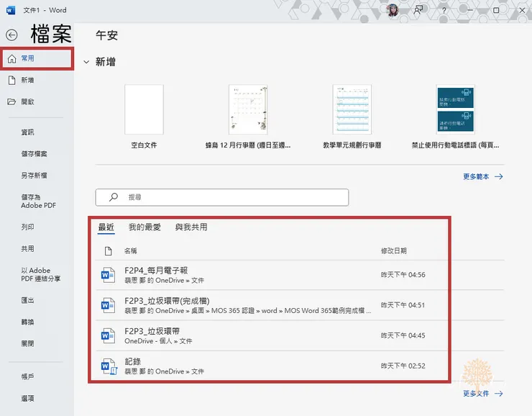Viewport: 532px width, 416px height.
Task: Click the Word file icon beside F2P3_垃圾環帶(完成檔)
Action: 108,305
